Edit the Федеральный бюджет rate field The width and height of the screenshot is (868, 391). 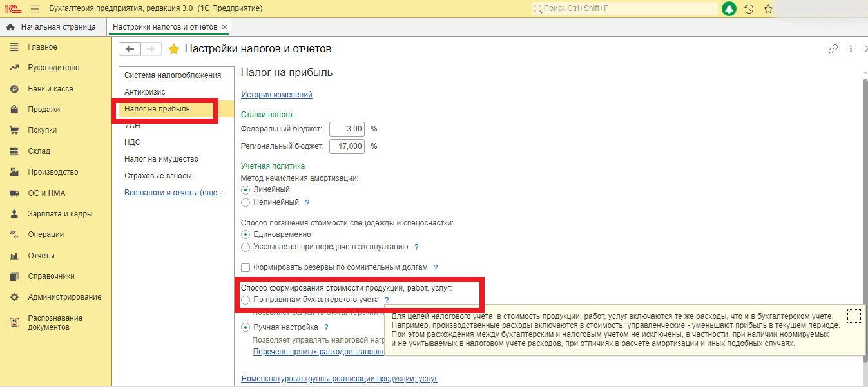coord(347,129)
